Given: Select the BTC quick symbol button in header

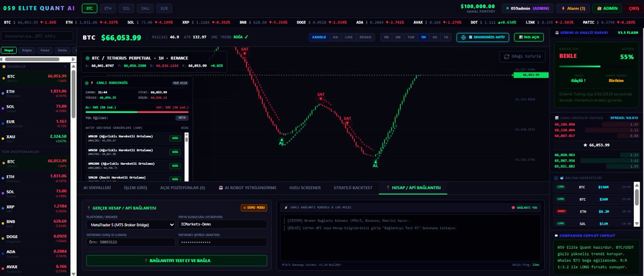Looking at the screenshot, I should [x=90, y=9].
